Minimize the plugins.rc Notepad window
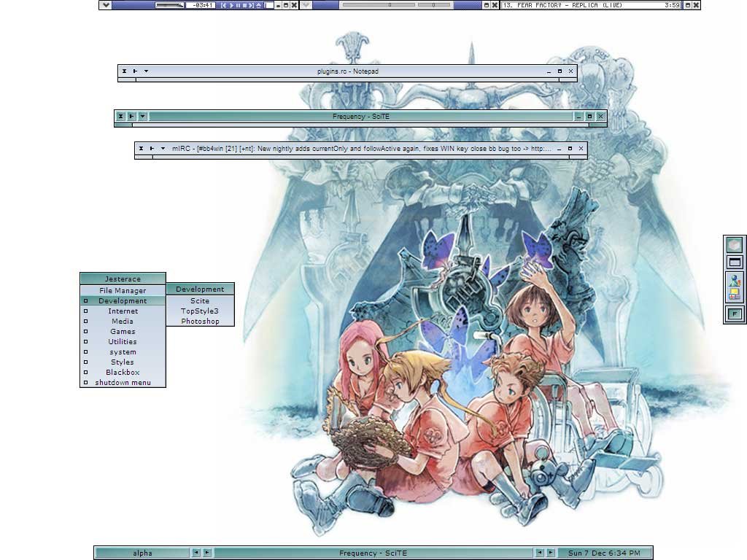Image resolution: width=747 pixels, height=560 pixels. (x=549, y=71)
